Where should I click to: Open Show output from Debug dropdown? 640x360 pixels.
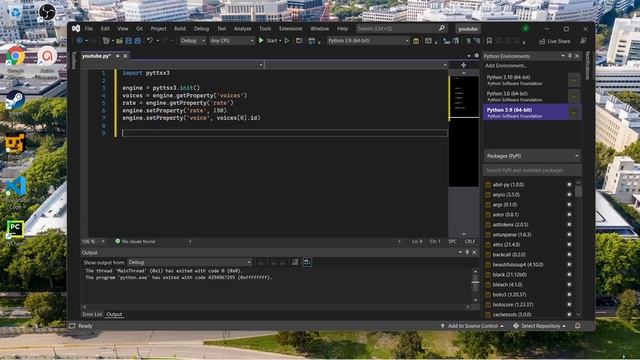(x=190, y=262)
